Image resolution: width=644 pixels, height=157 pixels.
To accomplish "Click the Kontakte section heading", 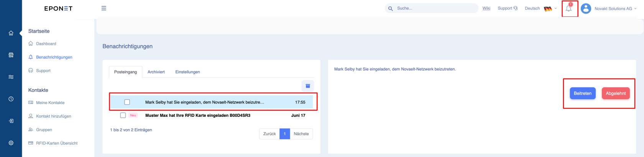I will point(38,90).
